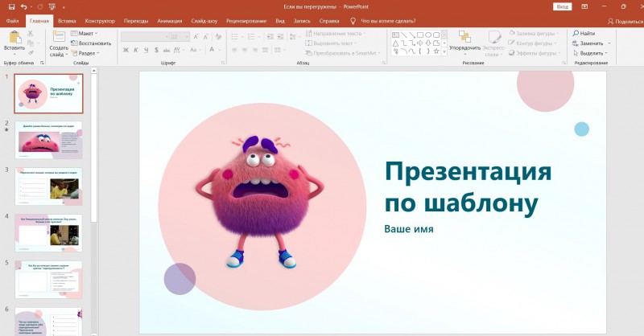Click the Что вы хотите сделать search box

388,21
